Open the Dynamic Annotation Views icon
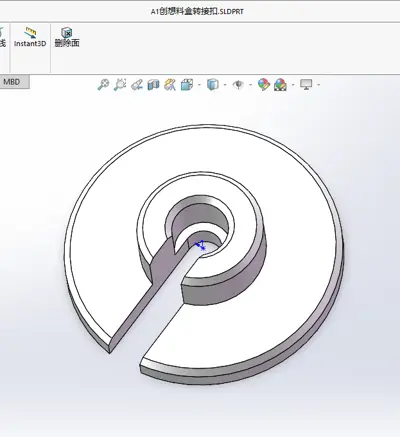400x437 pixels. pyautogui.click(x=170, y=84)
